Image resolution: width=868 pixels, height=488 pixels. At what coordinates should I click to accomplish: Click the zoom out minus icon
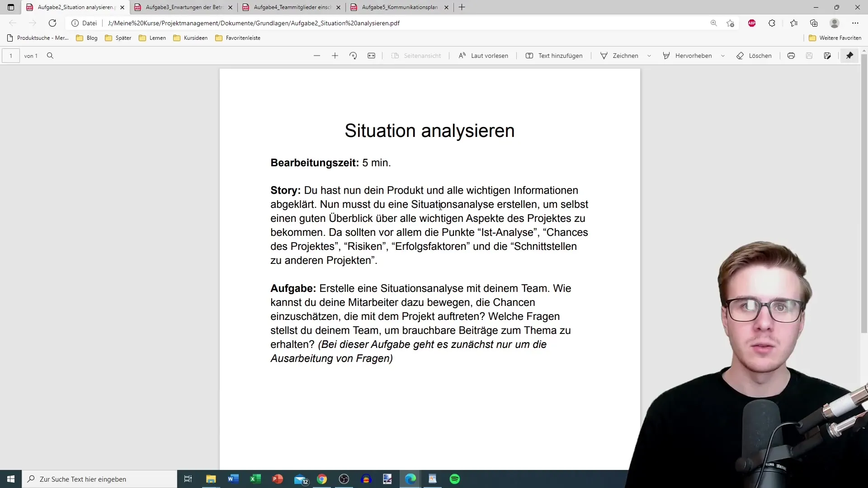[x=317, y=56]
